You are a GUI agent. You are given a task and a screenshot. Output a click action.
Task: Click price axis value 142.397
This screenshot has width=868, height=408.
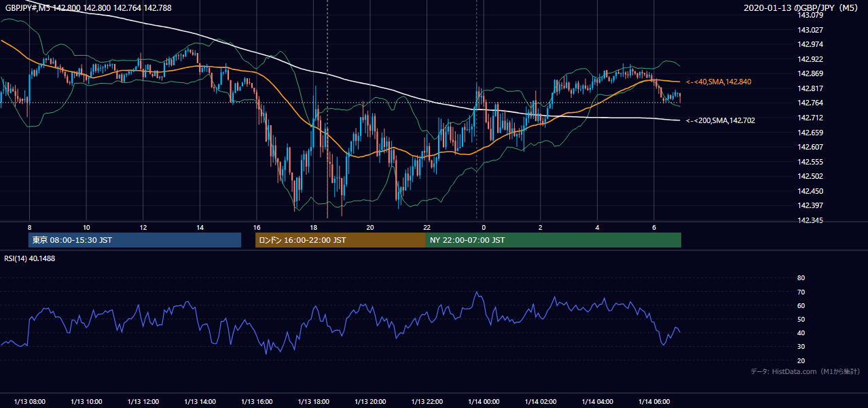point(810,205)
